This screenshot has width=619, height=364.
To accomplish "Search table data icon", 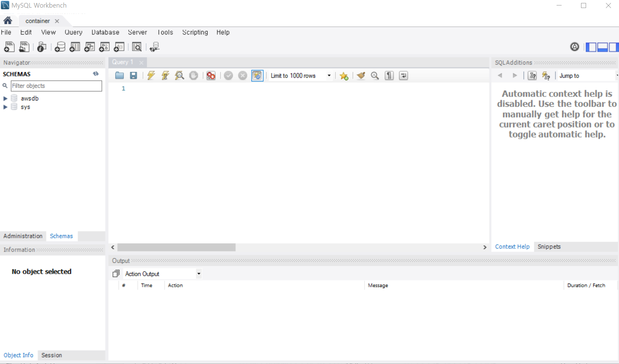I will [137, 47].
